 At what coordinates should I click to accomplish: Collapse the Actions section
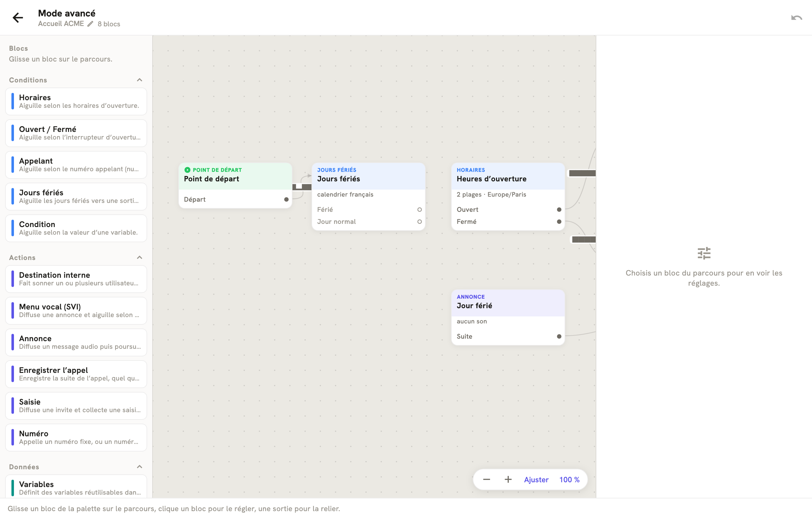click(x=140, y=258)
